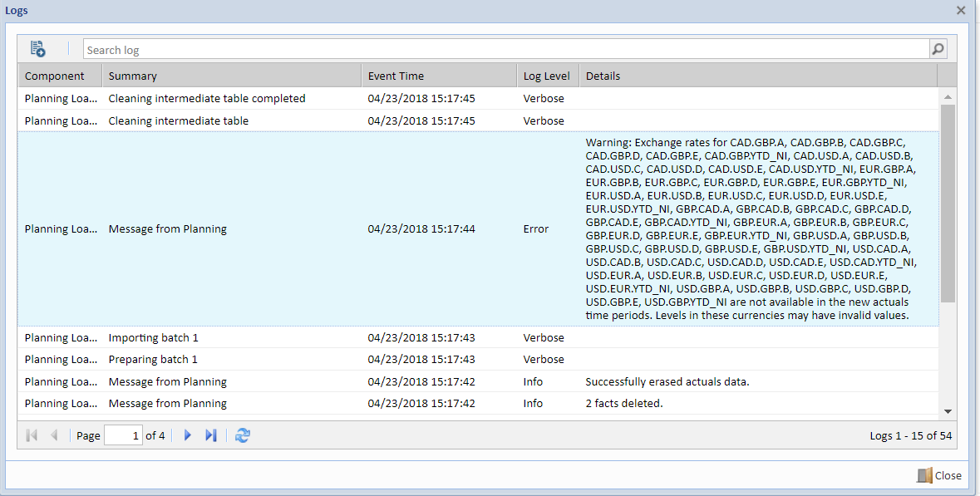Image resolution: width=980 pixels, height=496 pixels.
Task: Click the 'of 4' page count text
Action: 155,435
